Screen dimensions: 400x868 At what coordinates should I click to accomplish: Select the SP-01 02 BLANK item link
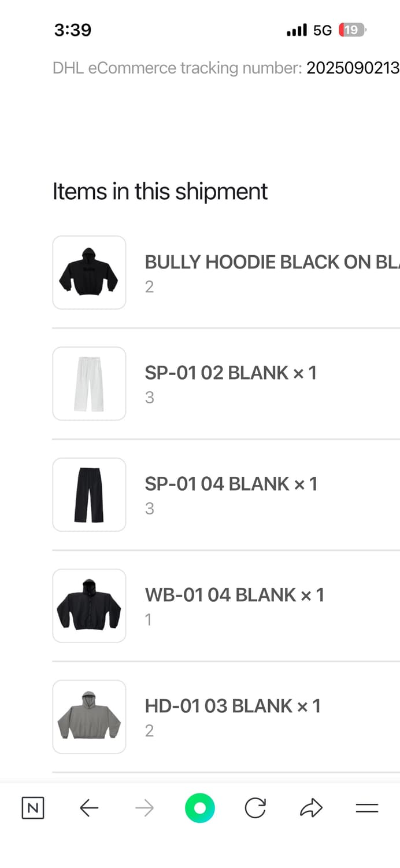click(231, 373)
